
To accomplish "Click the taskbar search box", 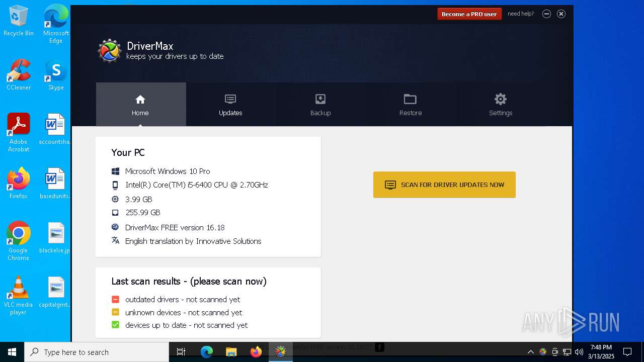I will click(x=97, y=352).
